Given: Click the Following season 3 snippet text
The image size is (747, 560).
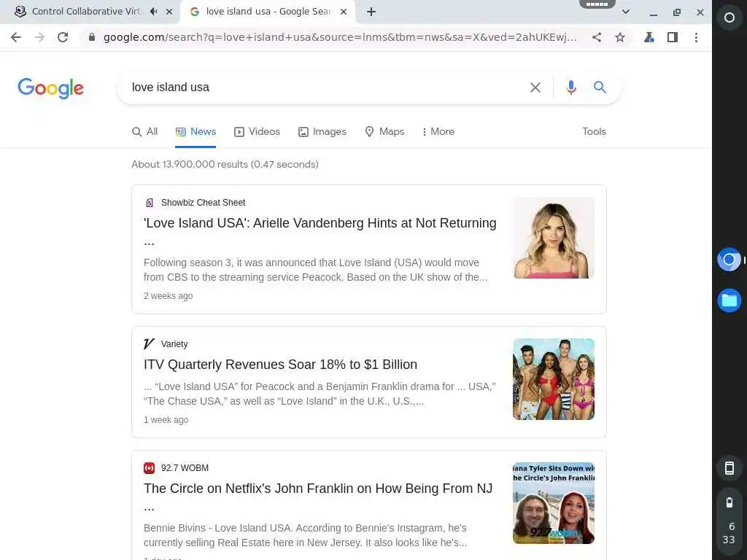Looking at the screenshot, I should click(x=316, y=270).
